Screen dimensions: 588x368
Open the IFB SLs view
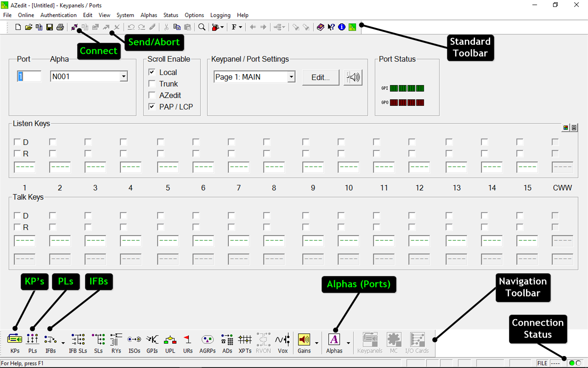(78, 343)
